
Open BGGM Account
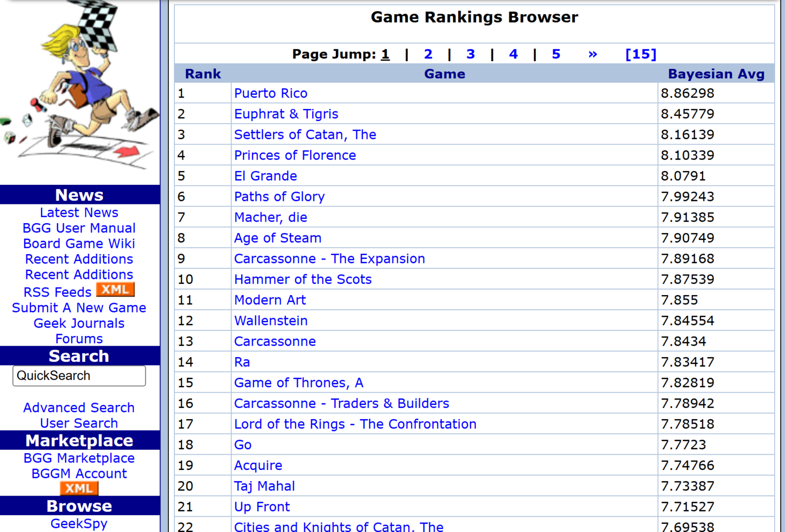click(79, 473)
